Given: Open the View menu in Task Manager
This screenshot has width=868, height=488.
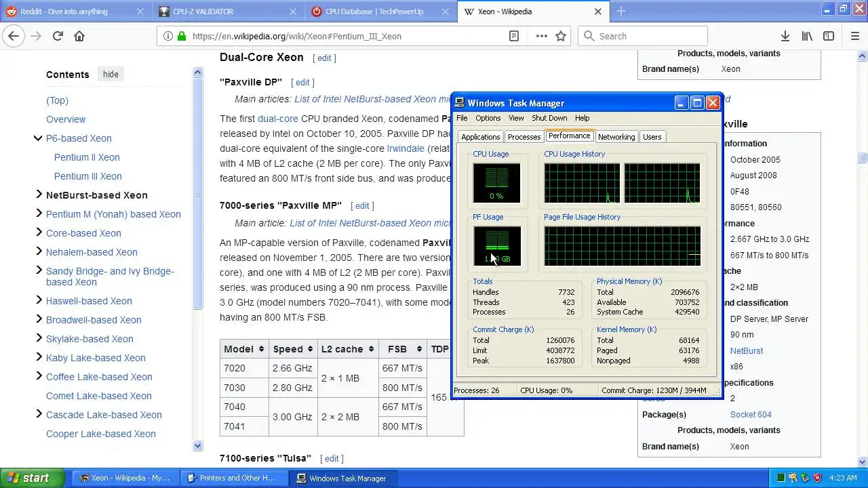Looking at the screenshot, I should 516,118.
